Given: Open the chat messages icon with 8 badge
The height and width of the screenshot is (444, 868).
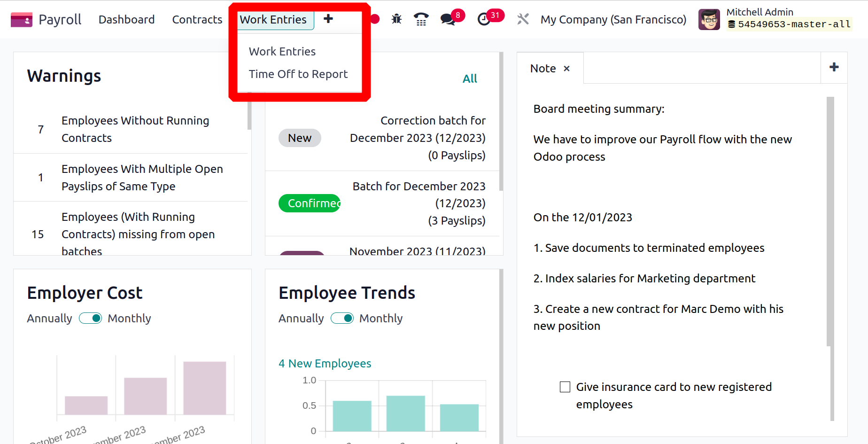Looking at the screenshot, I should [448, 19].
